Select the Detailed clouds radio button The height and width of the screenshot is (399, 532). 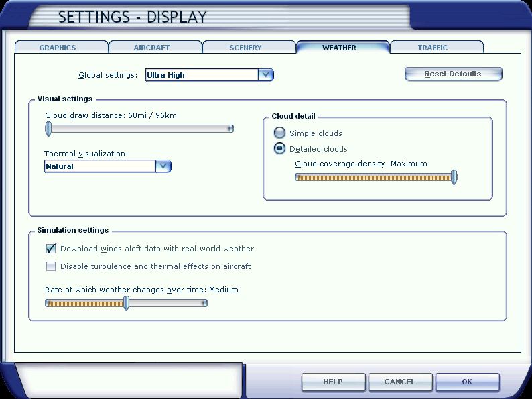tap(279, 149)
